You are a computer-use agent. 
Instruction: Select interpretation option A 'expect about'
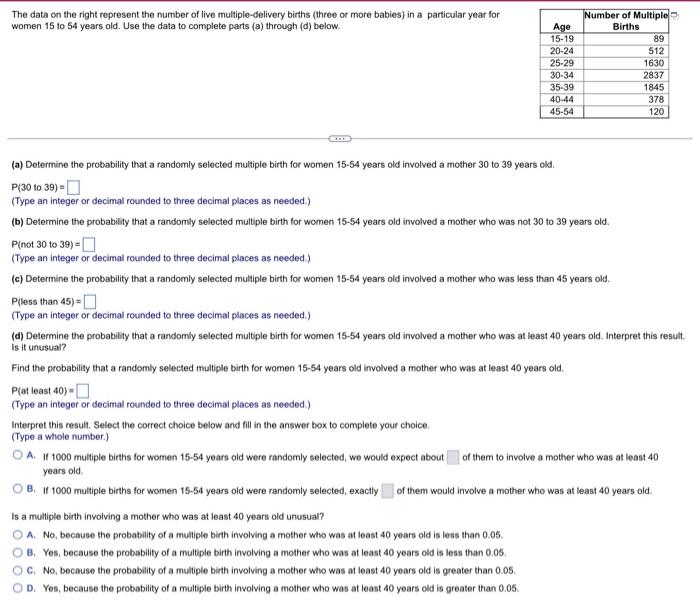(18, 455)
